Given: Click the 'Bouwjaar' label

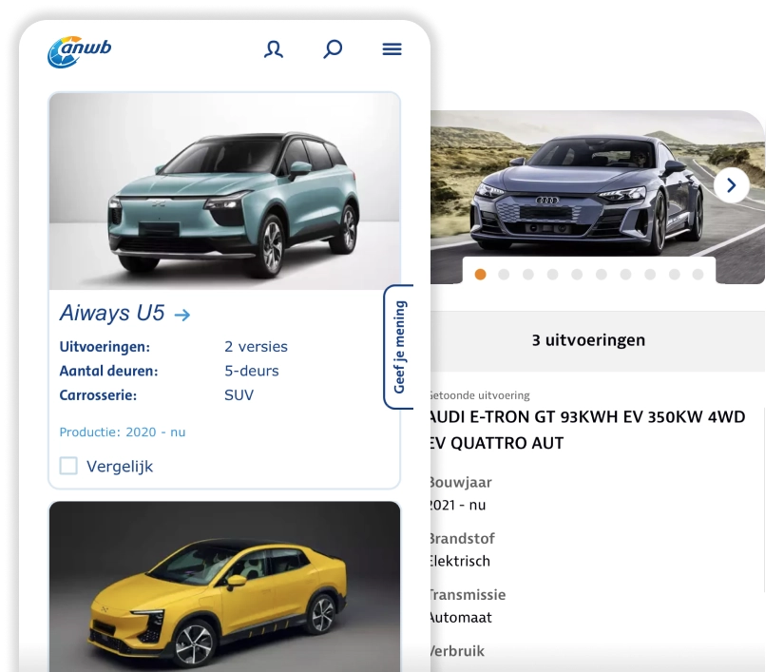Looking at the screenshot, I should point(461,483).
